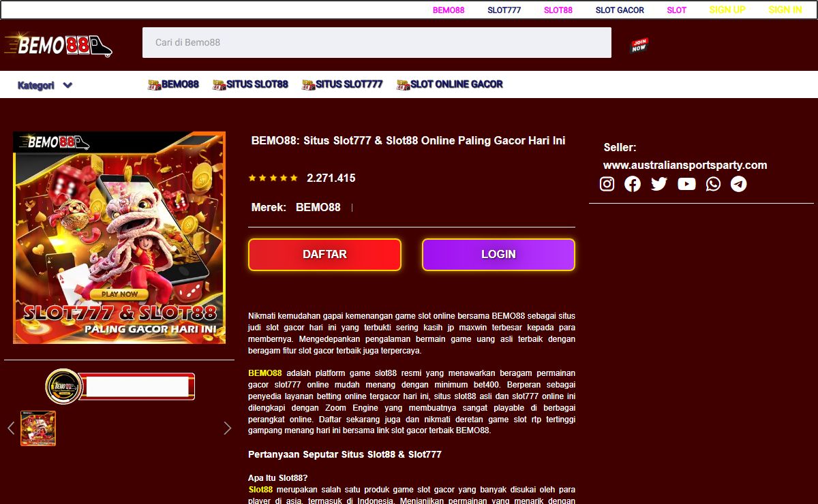Screen dimensions: 818x504
Task: Open SITUS SLOT777 navigation link
Action: [342, 84]
